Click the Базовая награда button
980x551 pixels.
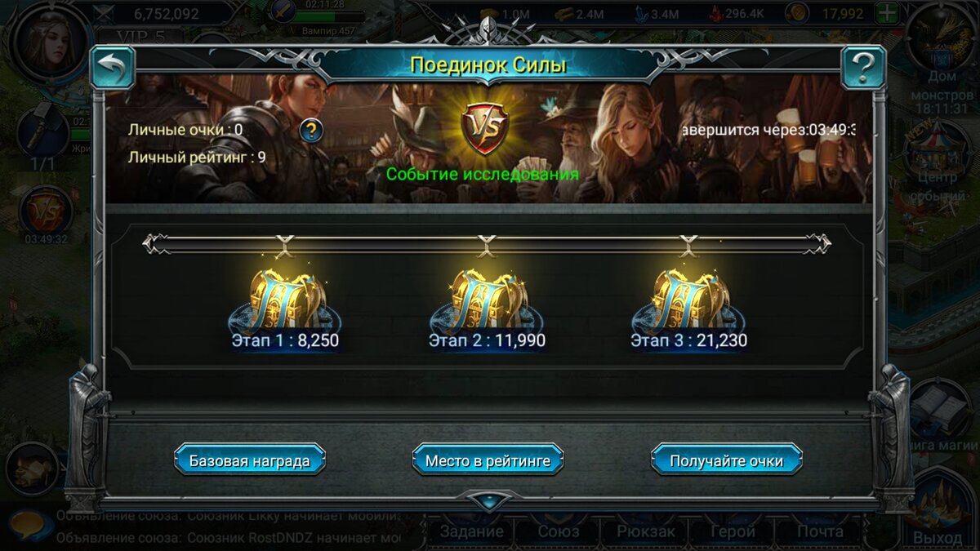coord(250,460)
